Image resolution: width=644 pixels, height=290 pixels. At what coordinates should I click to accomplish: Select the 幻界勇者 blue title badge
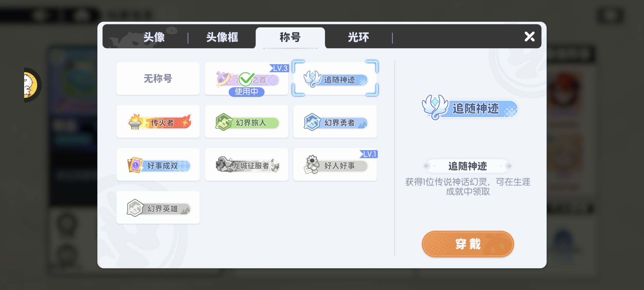335,122
